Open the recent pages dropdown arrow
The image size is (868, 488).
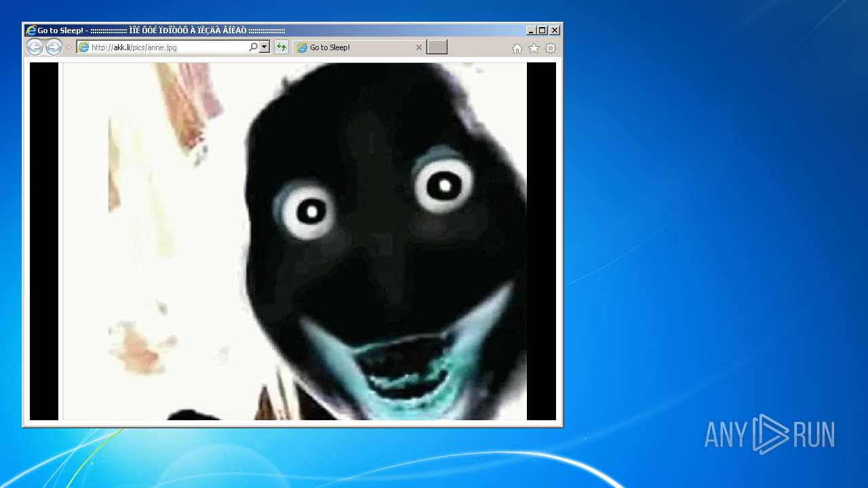click(68, 47)
